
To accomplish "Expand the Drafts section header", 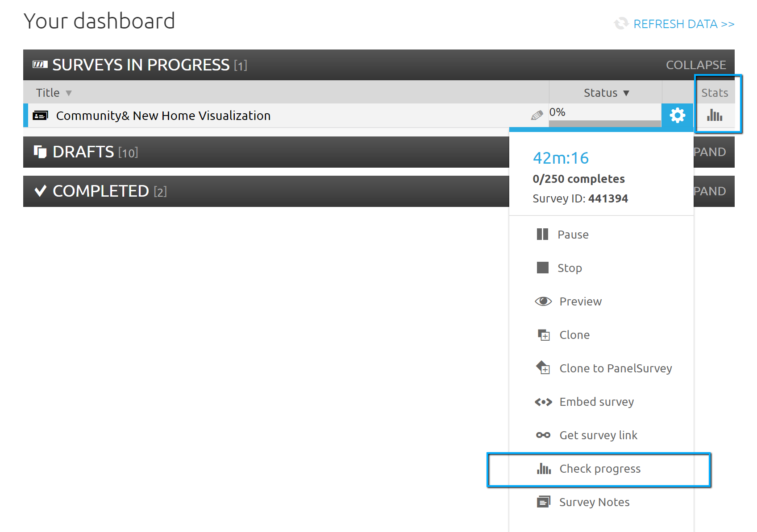I will pos(709,152).
